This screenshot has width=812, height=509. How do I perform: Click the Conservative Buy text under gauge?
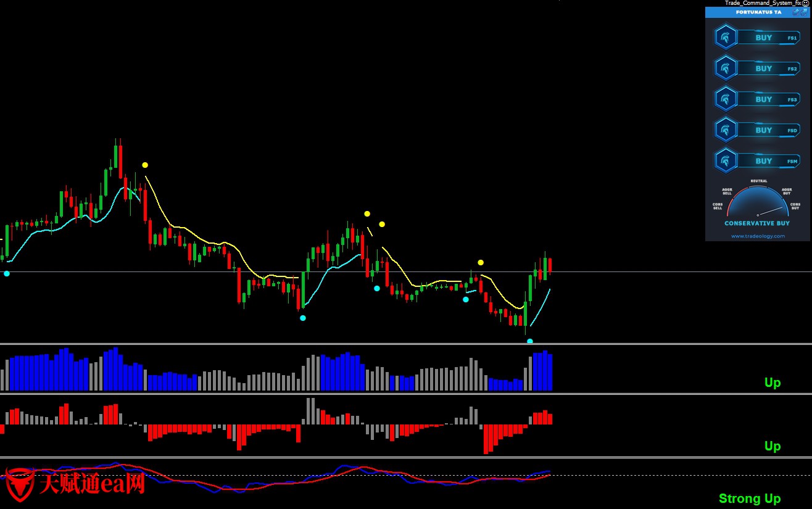coord(756,223)
